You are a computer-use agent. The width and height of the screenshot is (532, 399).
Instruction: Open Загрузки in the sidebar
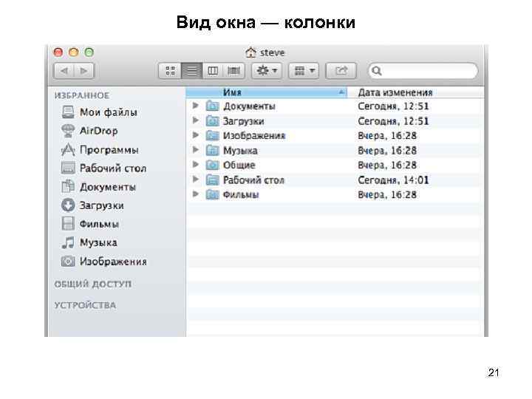coord(101,205)
